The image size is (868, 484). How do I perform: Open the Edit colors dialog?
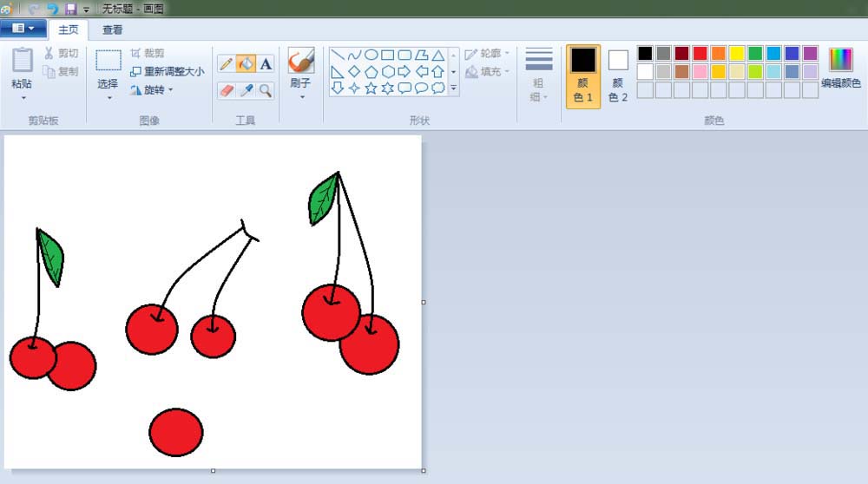pyautogui.click(x=840, y=69)
